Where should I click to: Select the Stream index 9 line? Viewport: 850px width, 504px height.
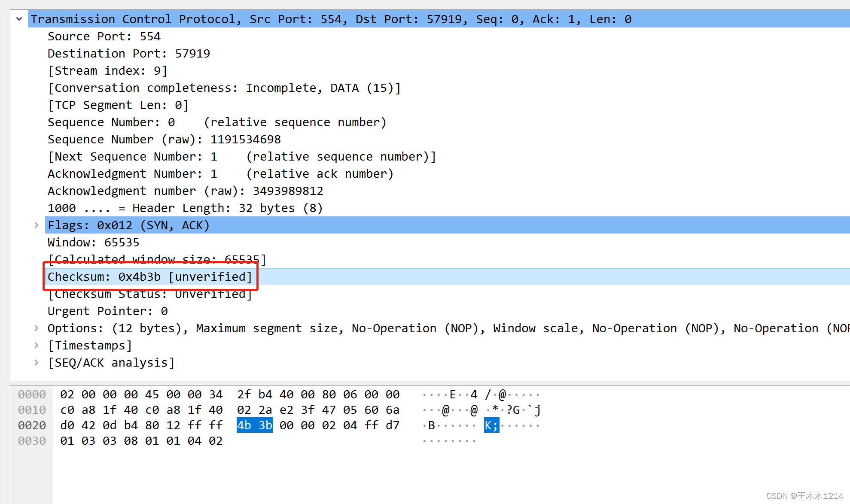(107, 71)
